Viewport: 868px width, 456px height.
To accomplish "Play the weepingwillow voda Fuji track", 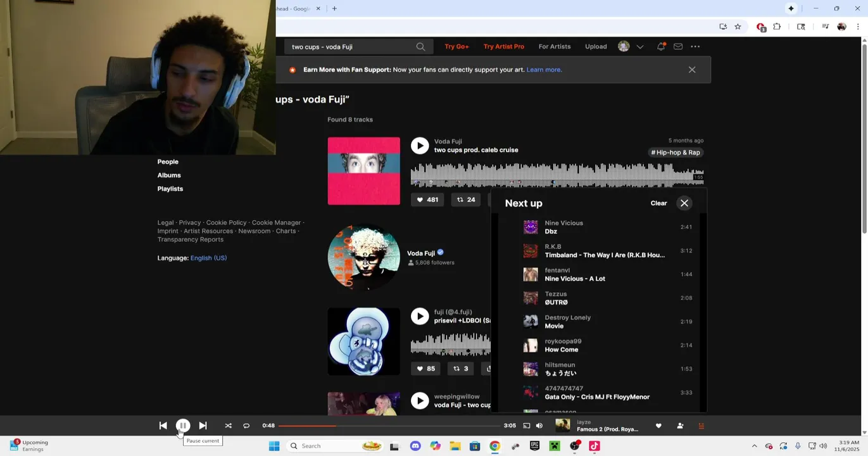I will [x=420, y=400].
